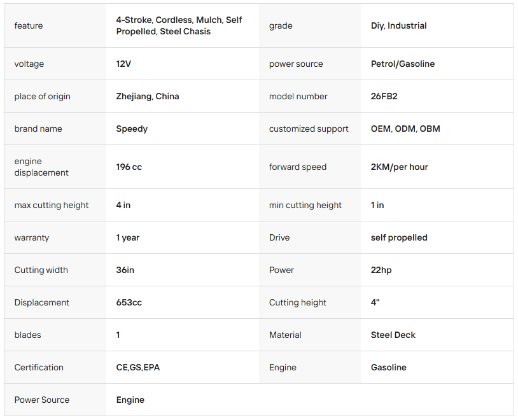Viewport: 518px width, 420px height.
Task: Click the "Steel Deck" Material value
Action: pyautogui.click(x=393, y=335)
